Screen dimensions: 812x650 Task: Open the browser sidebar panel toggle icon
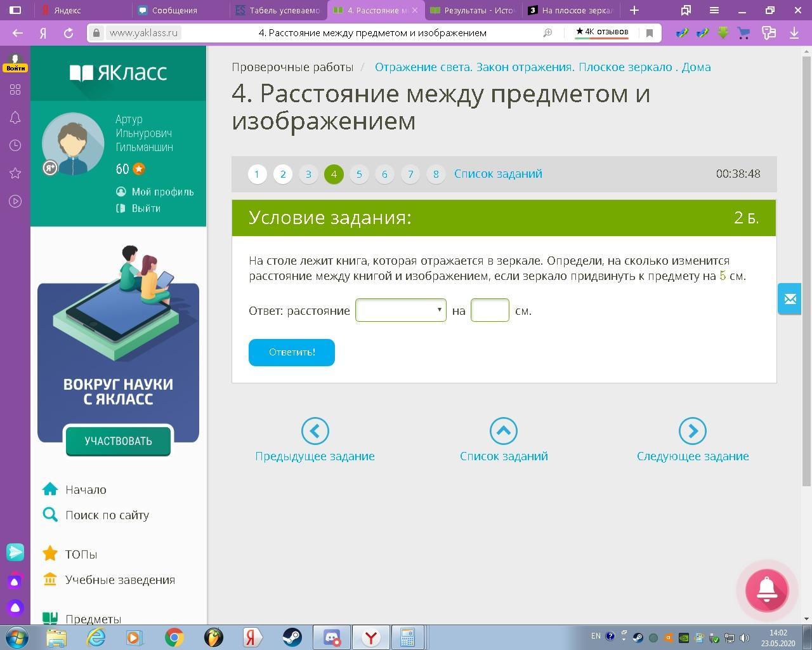pos(16,10)
